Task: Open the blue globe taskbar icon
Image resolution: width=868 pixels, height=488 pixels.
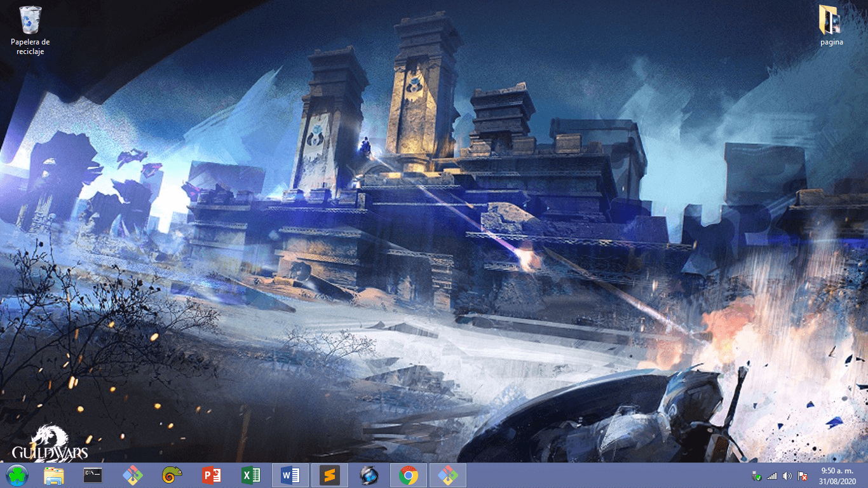Action: pyautogui.click(x=369, y=475)
